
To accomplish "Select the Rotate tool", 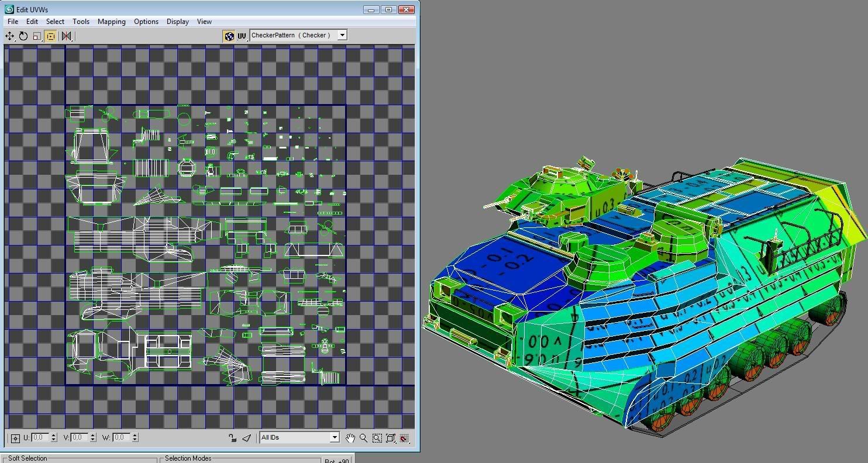I will (x=23, y=36).
